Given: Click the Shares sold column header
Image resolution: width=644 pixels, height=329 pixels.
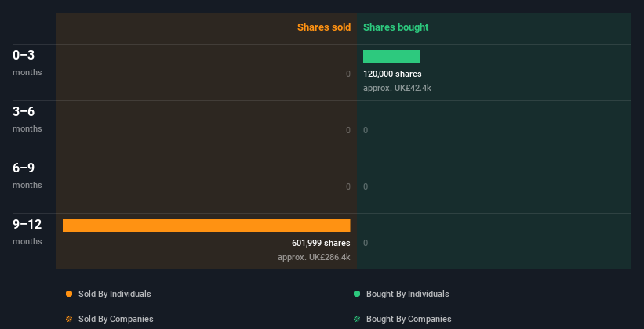Looking at the screenshot, I should point(324,27).
